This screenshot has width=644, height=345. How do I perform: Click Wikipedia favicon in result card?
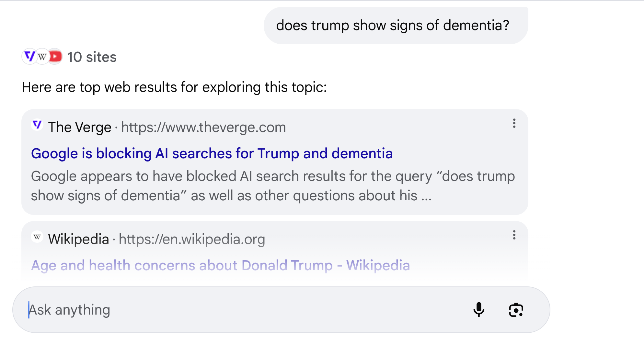point(37,237)
